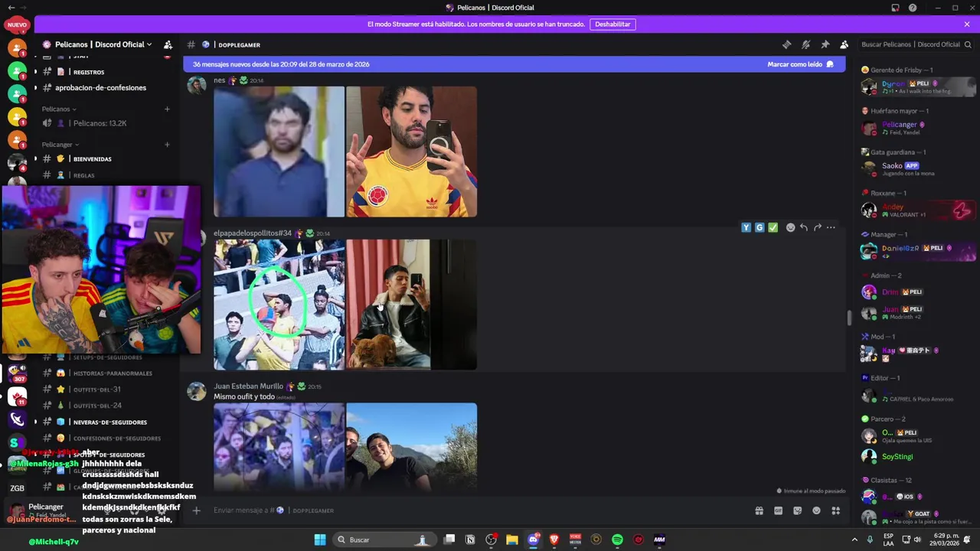
Task: Open the inbox icon in title bar
Action: [x=895, y=8]
